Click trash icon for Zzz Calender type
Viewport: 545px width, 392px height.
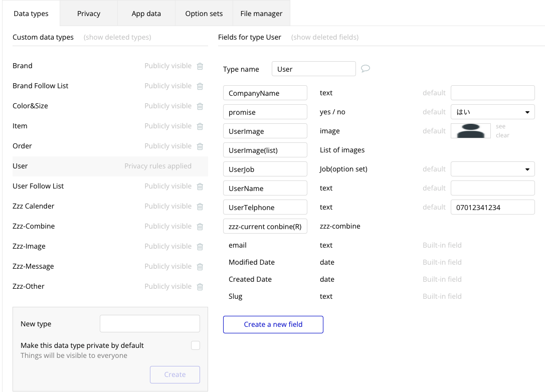pyautogui.click(x=200, y=207)
